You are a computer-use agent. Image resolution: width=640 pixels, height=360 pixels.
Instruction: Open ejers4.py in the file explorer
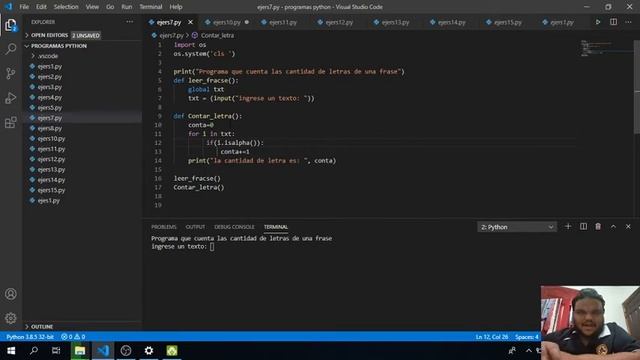click(x=49, y=97)
